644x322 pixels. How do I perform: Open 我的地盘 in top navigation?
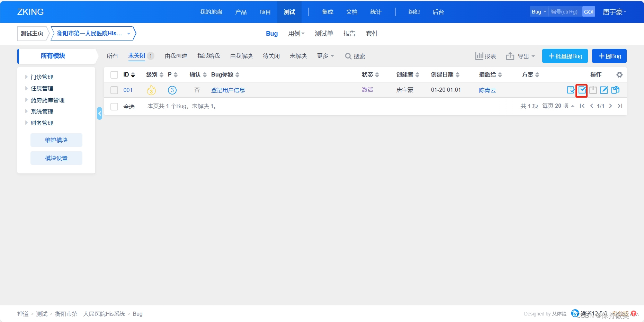tap(211, 12)
